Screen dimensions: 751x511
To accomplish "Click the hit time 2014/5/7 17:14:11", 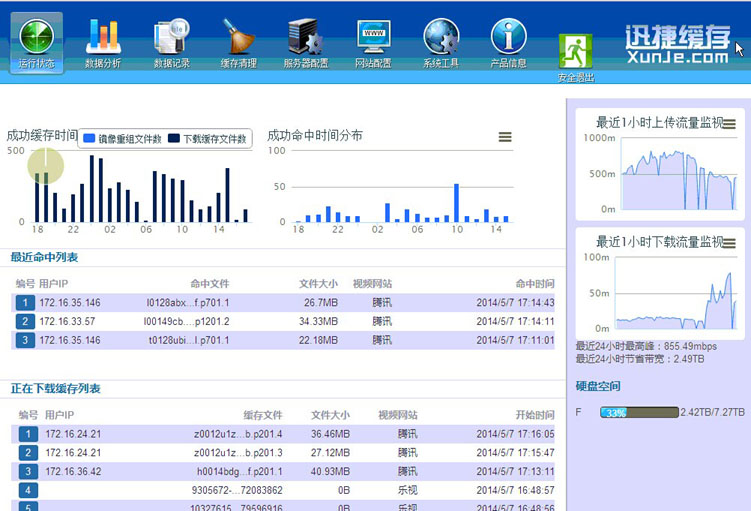I will click(515, 321).
